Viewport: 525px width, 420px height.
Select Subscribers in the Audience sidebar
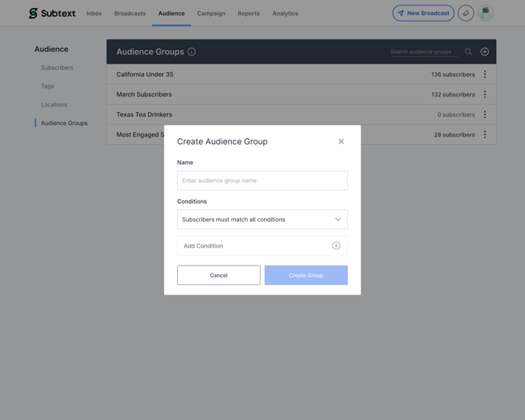click(x=57, y=68)
